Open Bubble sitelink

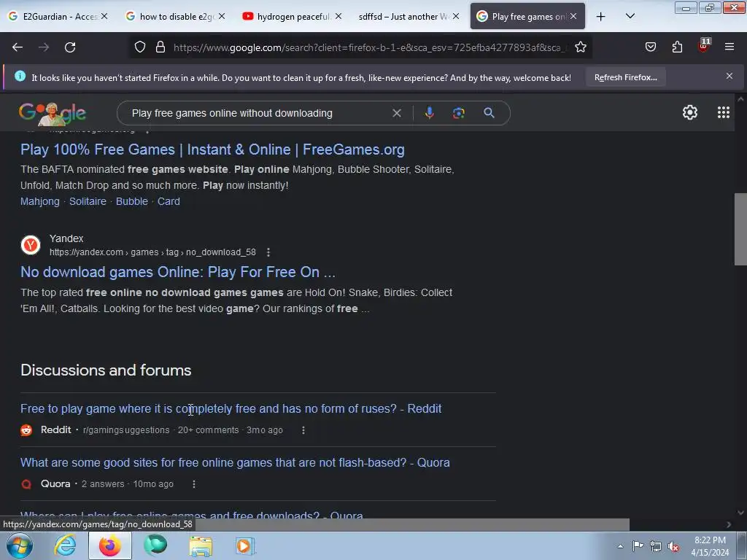tap(132, 201)
